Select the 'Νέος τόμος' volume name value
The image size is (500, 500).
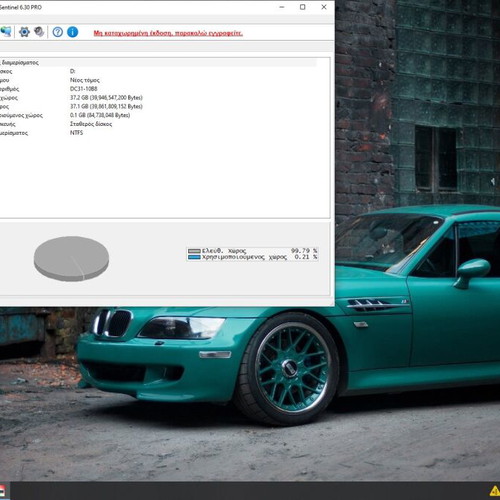[85, 80]
